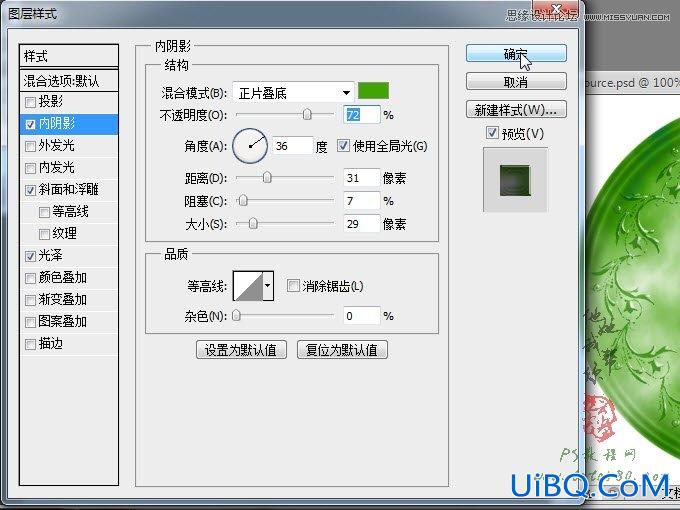Enable the 描边 stroke checkbox
Screen dimensions: 680x510
pos(30,344)
